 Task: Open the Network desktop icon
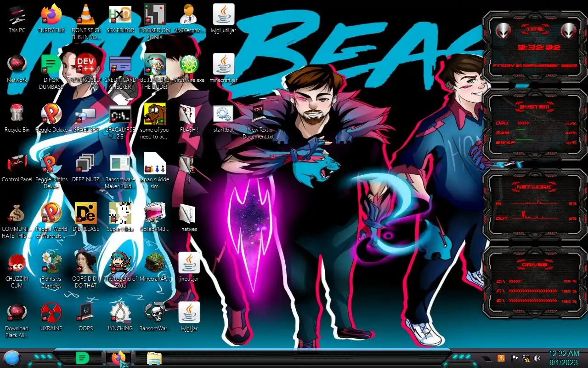pos(17,69)
